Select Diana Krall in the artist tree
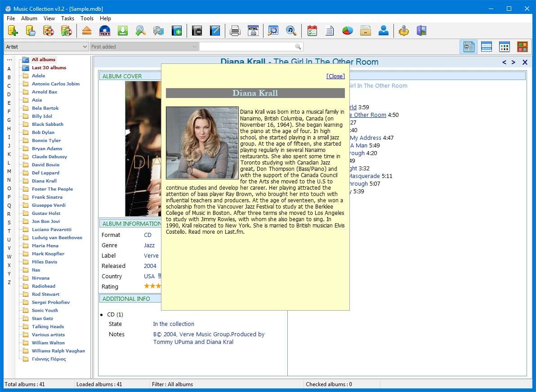The width and height of the screenshot is (536, 392). [44, 181]
